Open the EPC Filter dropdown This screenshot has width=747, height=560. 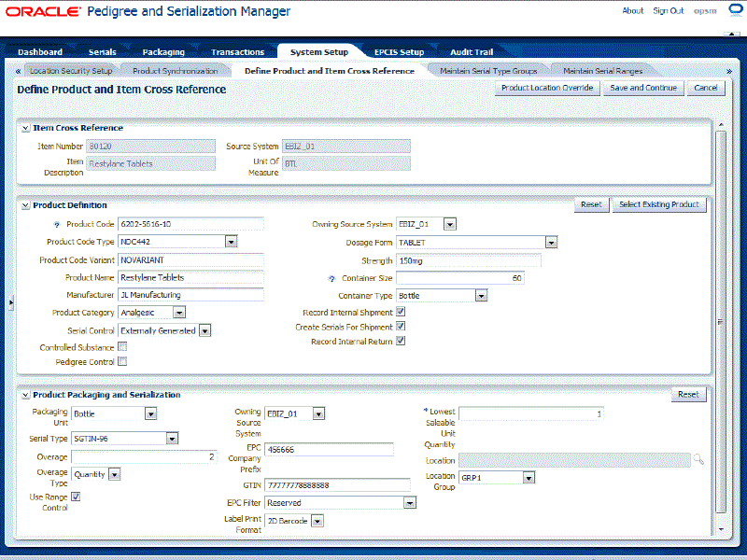click(x=409, y=503)
